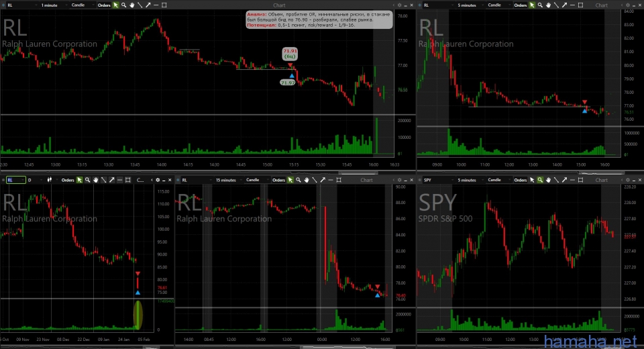Open settings gear of RL 5 minutes chart

pos(627,5)
